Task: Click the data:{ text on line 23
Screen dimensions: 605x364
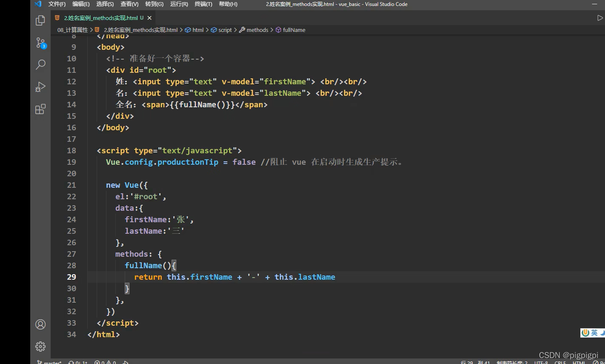Action: tap(129, 208)
